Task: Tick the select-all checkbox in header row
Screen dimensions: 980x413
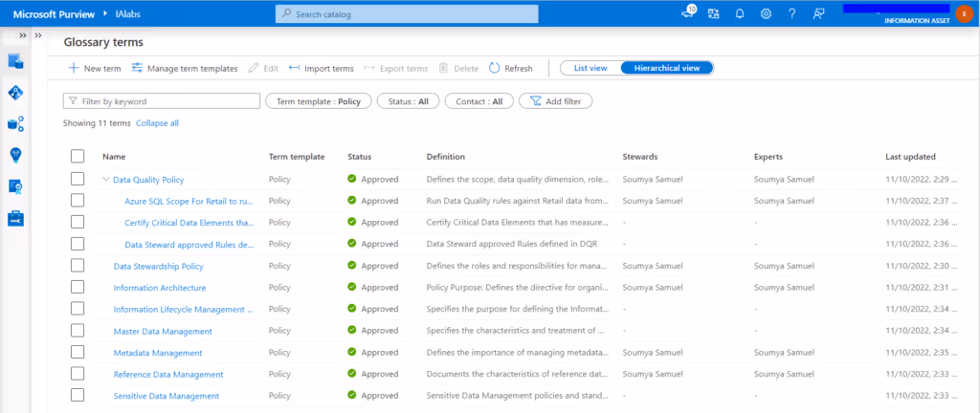Action: [x=78, y=156]
